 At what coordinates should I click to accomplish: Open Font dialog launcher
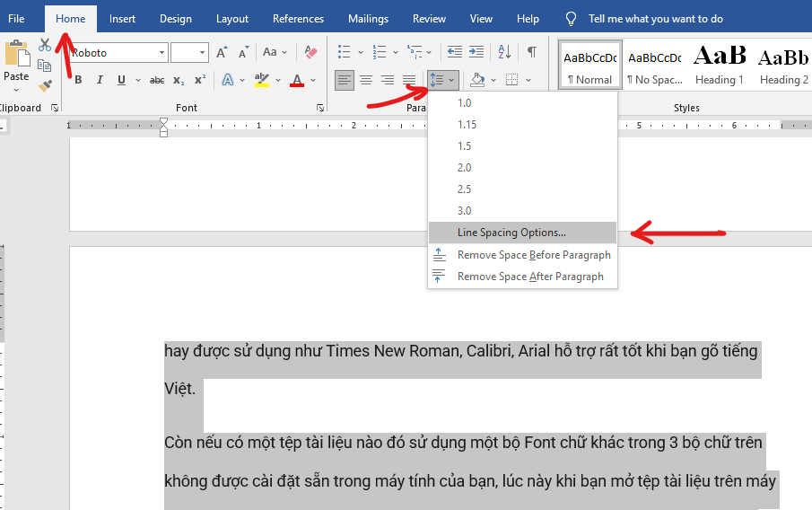(x=320, y=108)
